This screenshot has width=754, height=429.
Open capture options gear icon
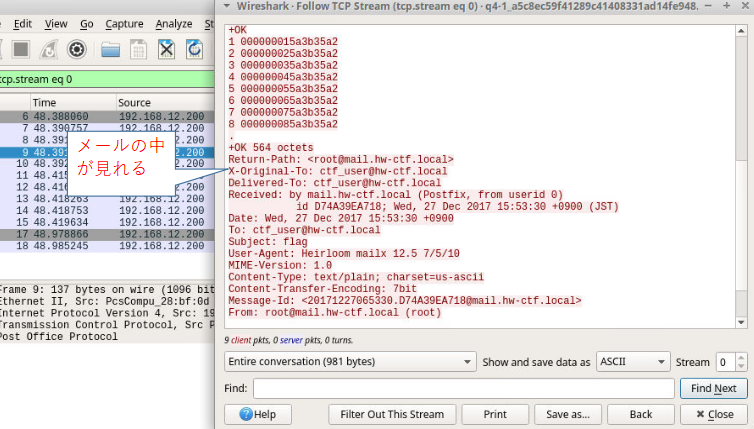[x=76, y=49]
